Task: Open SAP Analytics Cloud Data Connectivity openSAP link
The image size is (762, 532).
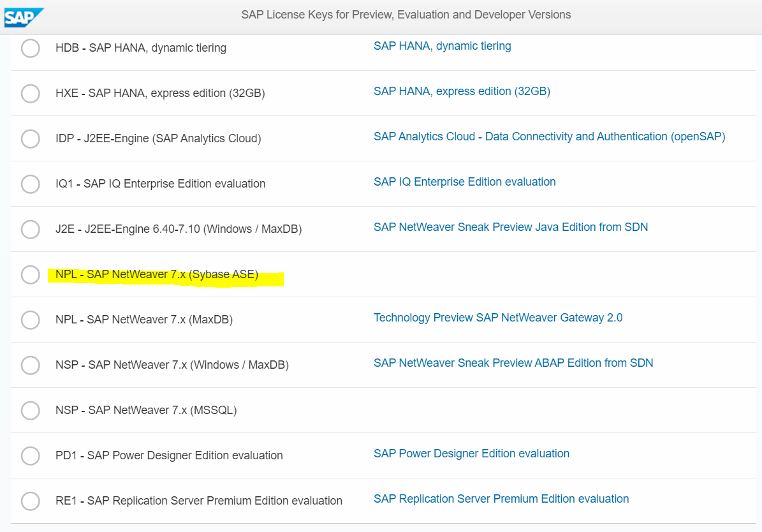Action: click(549, 137)
